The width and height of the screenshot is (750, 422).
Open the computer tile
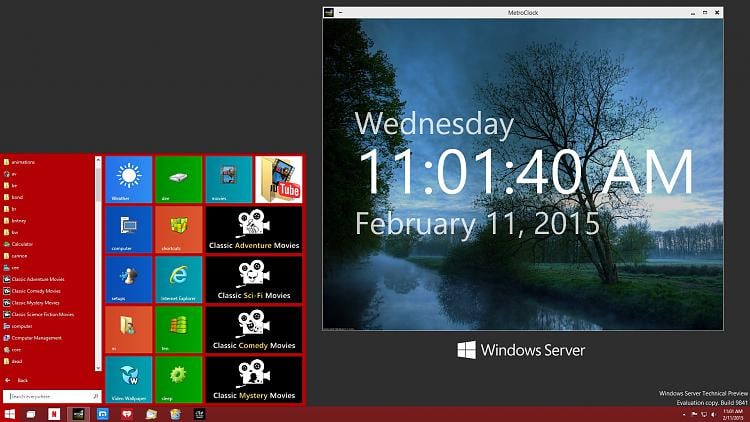[129, 229]
